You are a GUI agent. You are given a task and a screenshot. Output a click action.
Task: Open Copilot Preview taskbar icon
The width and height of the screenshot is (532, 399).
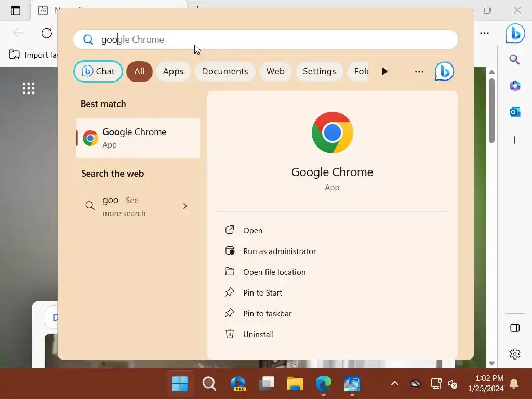238,384
